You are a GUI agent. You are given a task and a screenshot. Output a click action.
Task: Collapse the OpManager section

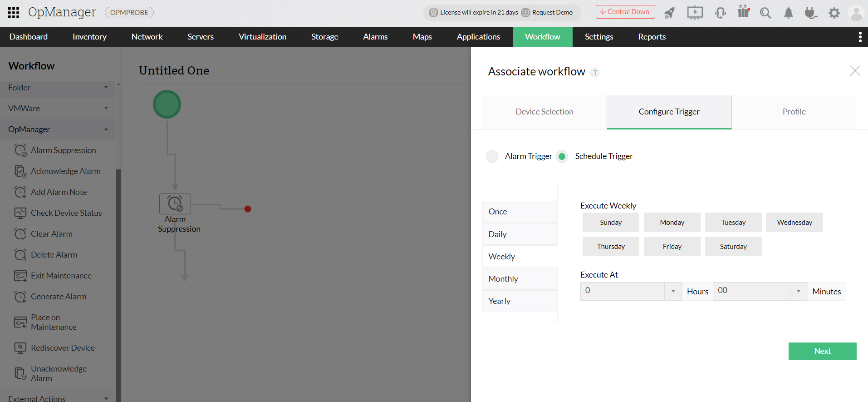pos(58,129)
